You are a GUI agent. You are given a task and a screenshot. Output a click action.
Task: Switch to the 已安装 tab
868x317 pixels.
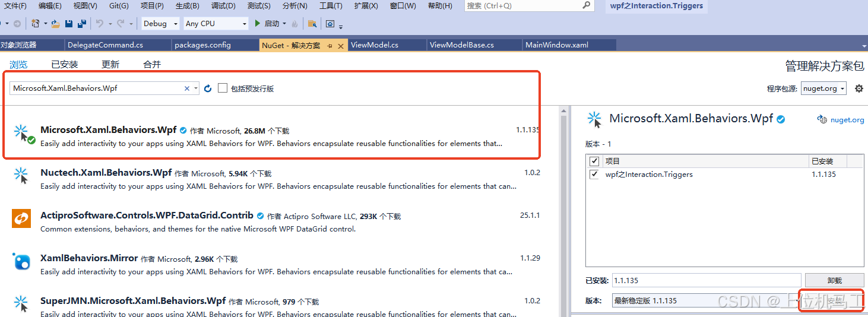[65, 65]
